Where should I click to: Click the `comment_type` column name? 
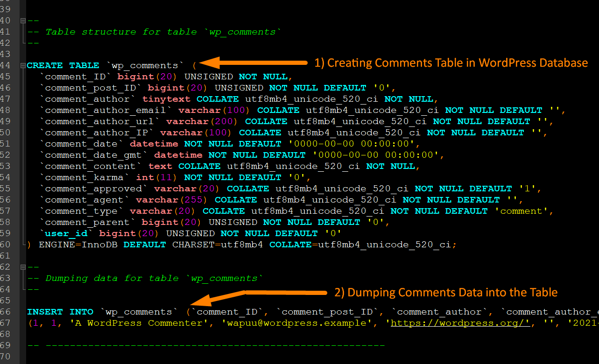pyautogui.click(x=82, y=211)
